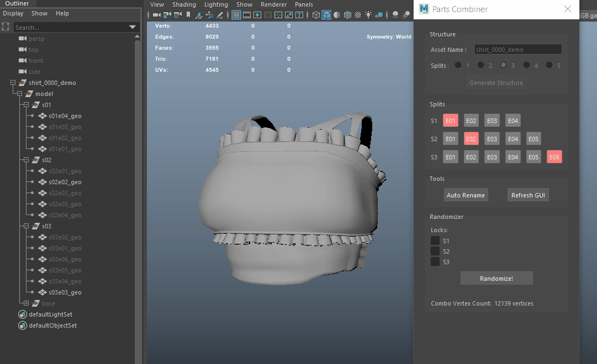
Task: Open the Renderer menu
Action: click(x=273, y=4)
